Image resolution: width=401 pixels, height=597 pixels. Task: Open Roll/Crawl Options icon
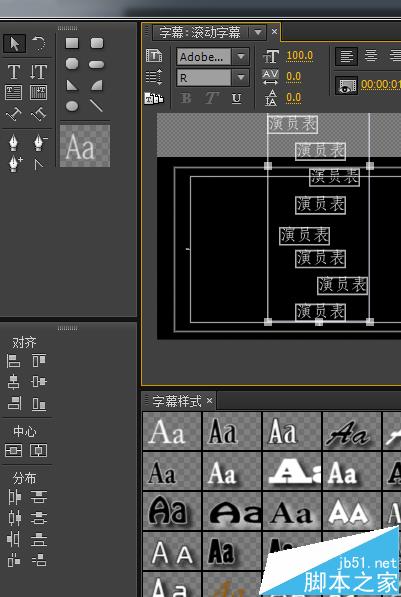click(154, 77)
